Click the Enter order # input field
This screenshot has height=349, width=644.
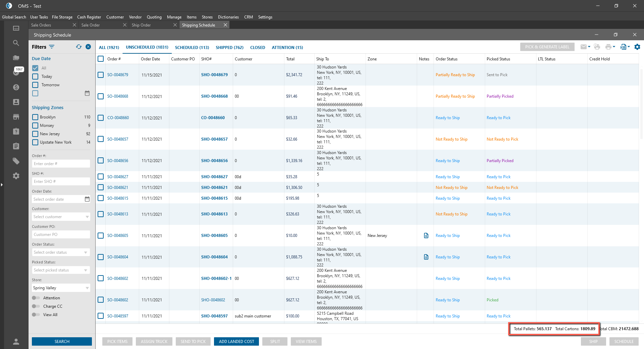click(x=61, y=164)
